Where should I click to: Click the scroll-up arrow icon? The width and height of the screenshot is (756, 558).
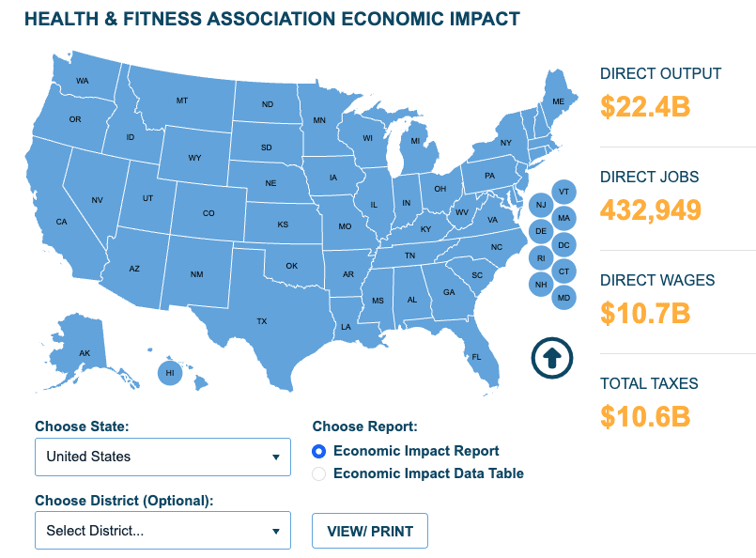[x=551, y=357]
